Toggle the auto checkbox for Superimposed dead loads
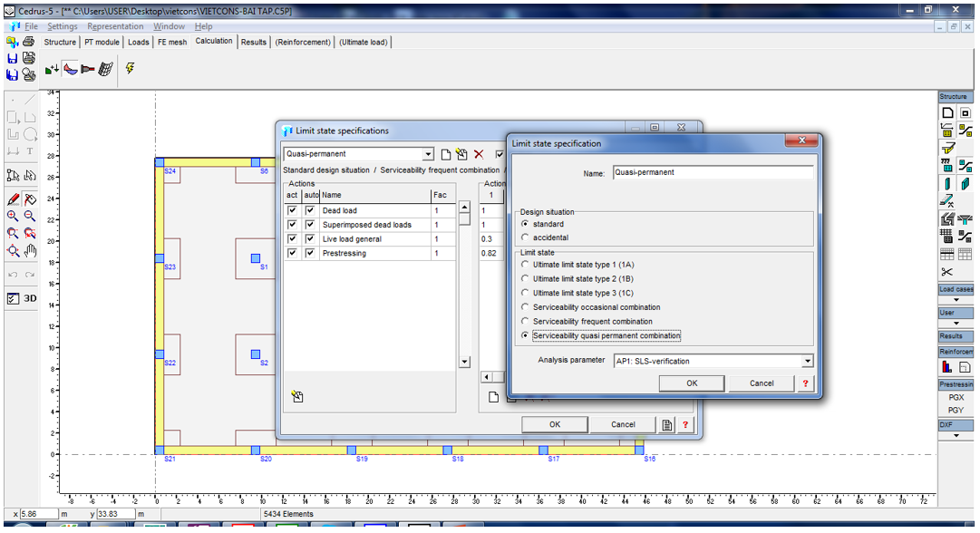Screen dimensions: 980x533 309,224
